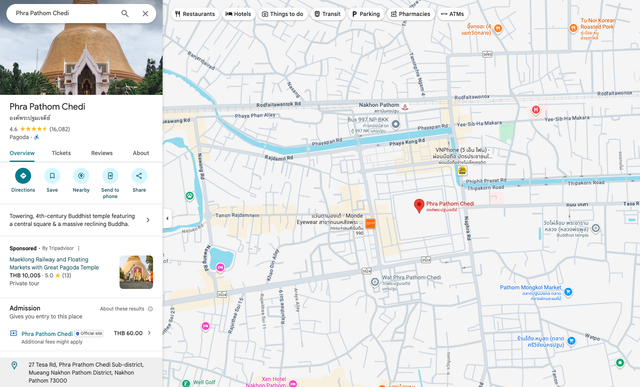Click the 27 Tesa Rd address text
Screen dimensions: 640x387
click(86, 372)
